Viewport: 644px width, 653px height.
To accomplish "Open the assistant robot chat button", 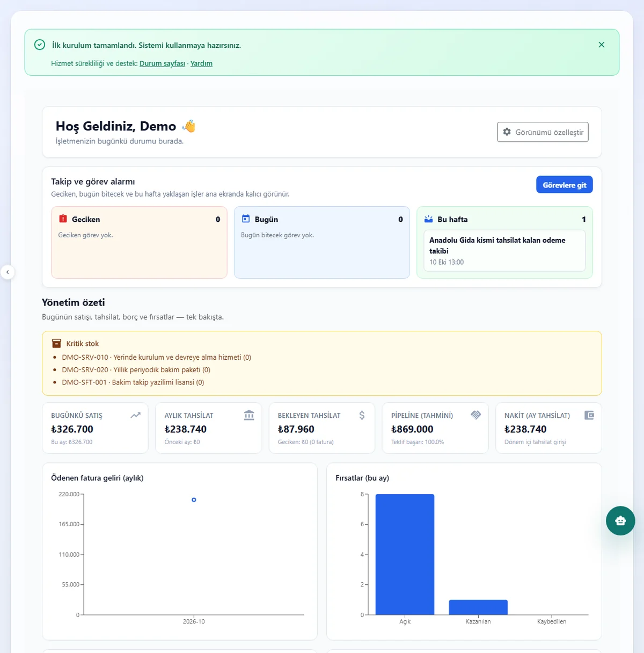I will 620,520.
